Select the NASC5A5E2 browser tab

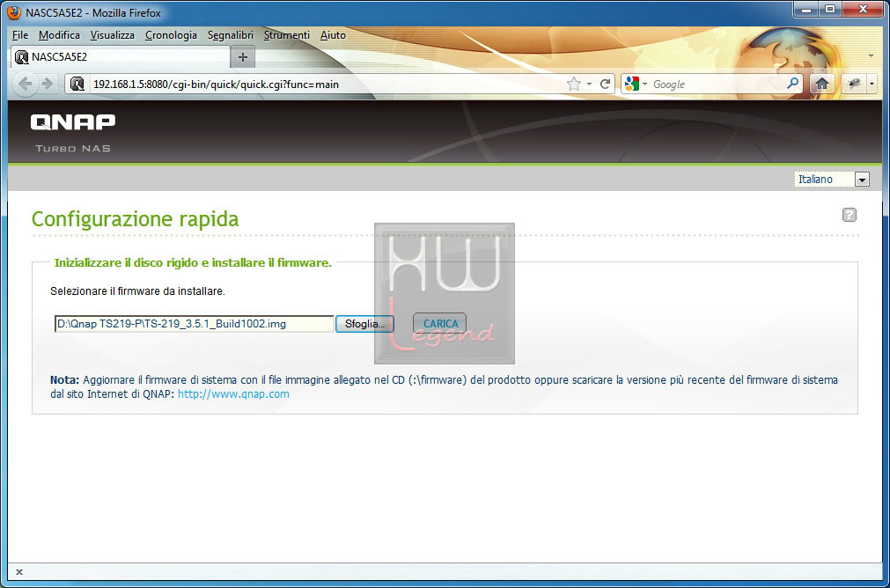point(120,56)
